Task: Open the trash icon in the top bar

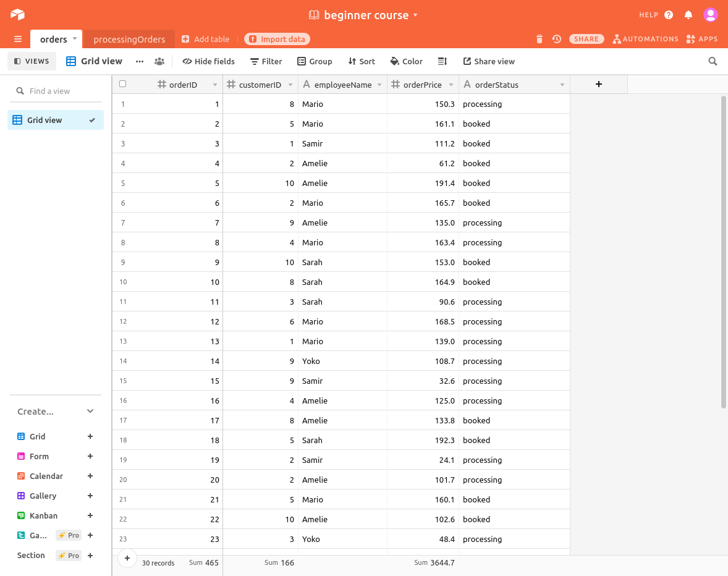Action: tap(539, 38)
